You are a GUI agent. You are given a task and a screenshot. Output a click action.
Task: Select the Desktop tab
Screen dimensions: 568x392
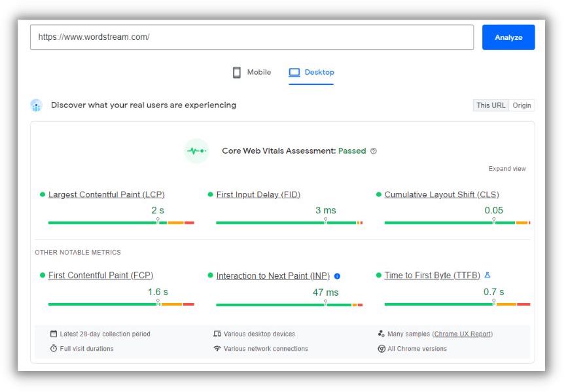tap(311, 73)
